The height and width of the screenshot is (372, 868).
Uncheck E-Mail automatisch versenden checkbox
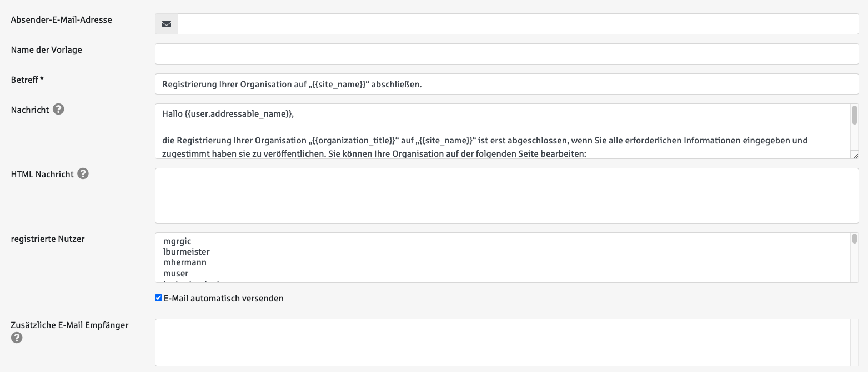point(159,298)
